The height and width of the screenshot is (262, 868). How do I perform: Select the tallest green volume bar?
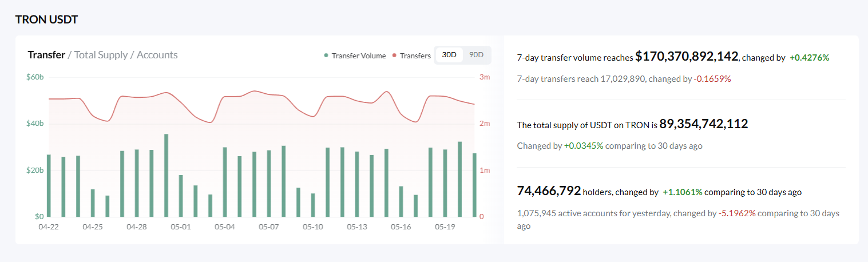click(166, 176)
